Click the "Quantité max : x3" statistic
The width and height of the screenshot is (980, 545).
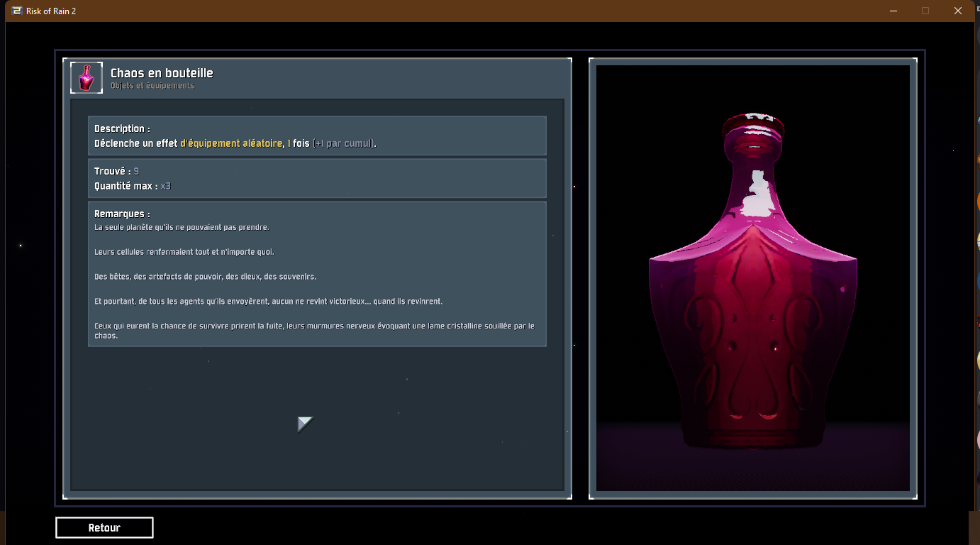pos(133,186)
